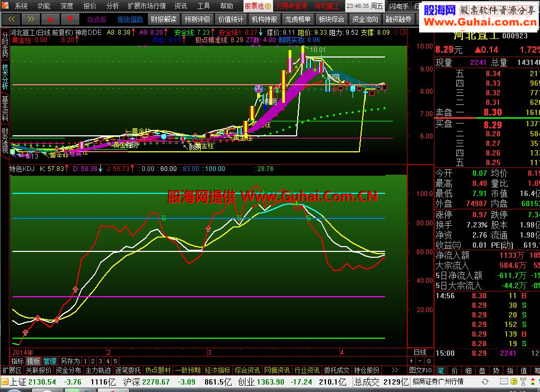The width and height of the screenshot is (540, 392).
Task: Switch to 分时走势 sidebar tab
Action: pos(5,44)
